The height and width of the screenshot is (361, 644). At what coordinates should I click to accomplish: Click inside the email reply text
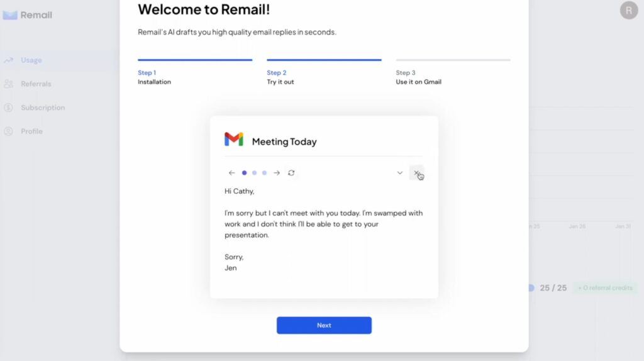pyautogui.click(x=324, y=229)
